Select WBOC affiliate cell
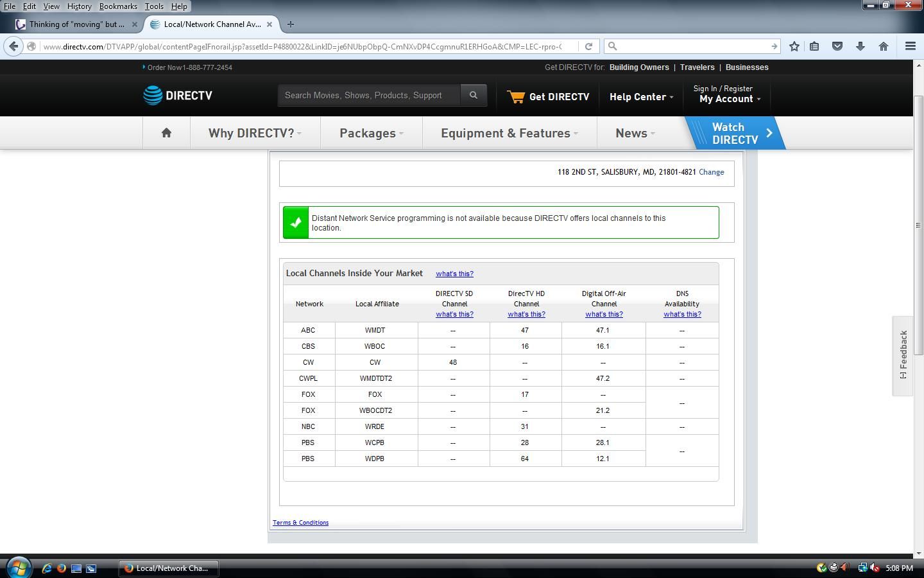The image size is (924, 578). point(375,346)
